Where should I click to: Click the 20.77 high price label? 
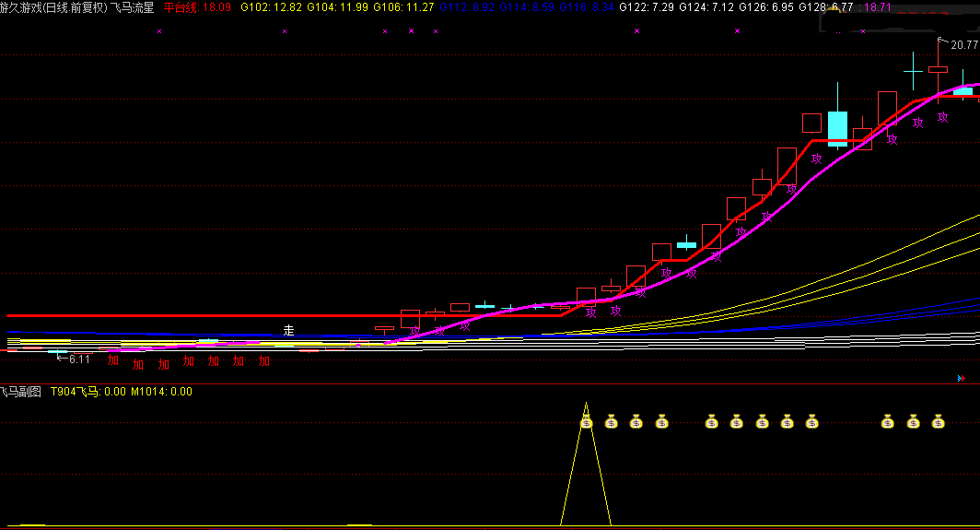point(963,45)
